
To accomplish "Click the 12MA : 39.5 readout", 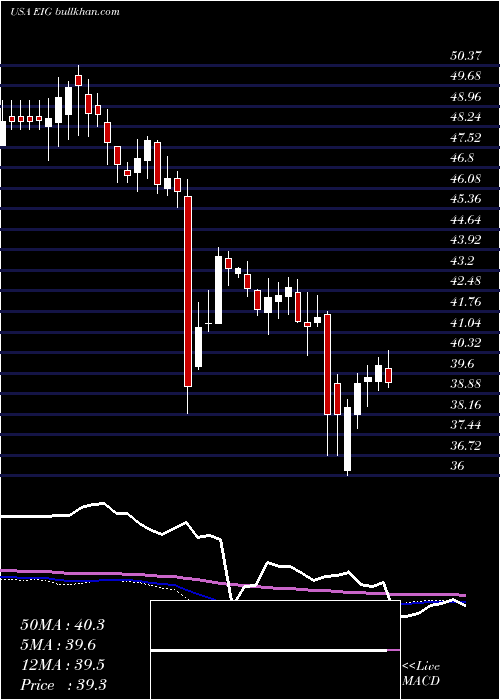I will [x=62, y=665].
